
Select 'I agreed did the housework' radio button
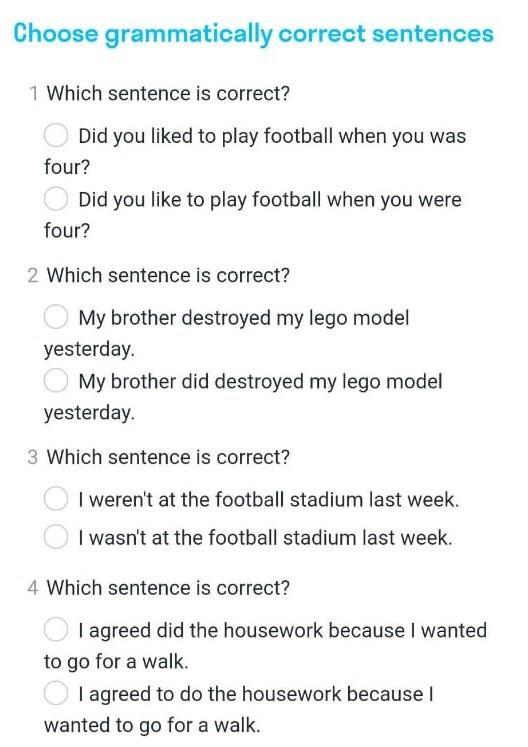coord(56,630)
